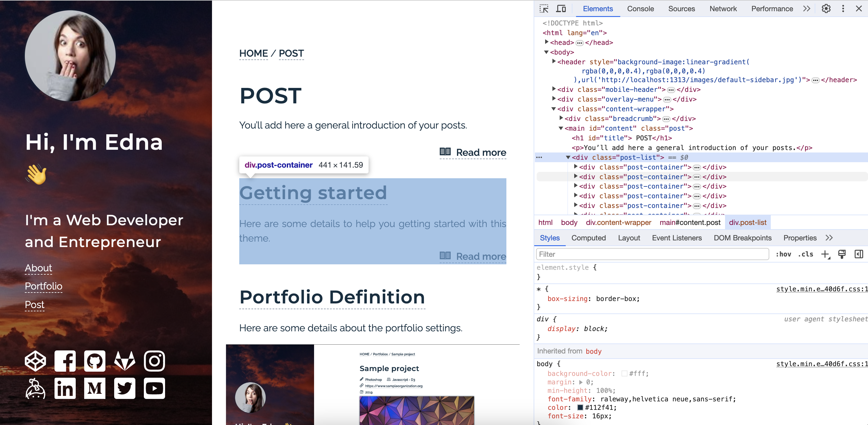Click the breadcrumb div's collapsed ellipsis badge
Screen dimensions: 868x425
[666, 119]
